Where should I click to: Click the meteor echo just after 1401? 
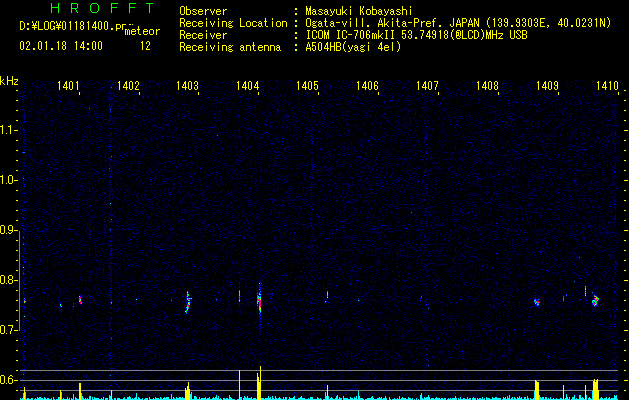click(x=80, y=300)
